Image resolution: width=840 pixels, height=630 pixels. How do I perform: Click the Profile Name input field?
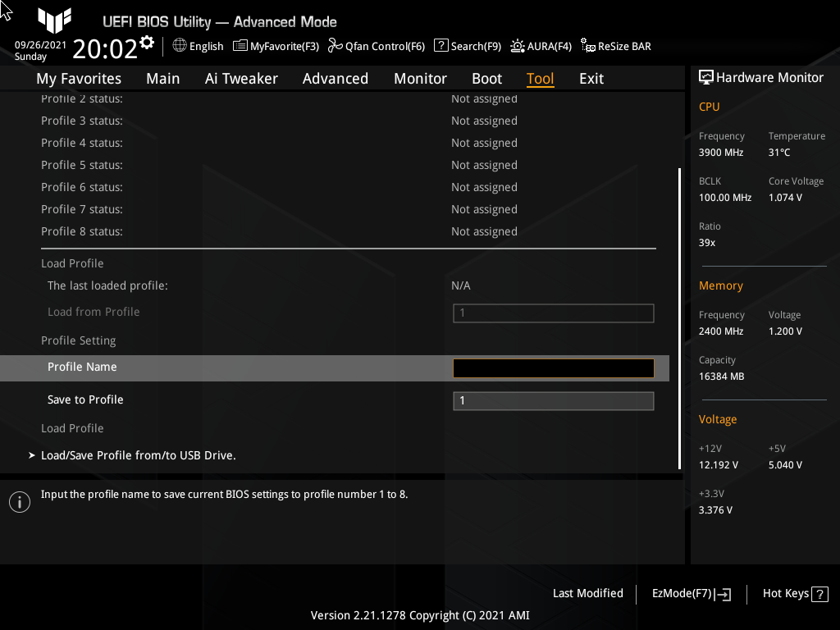pos(553,367)
